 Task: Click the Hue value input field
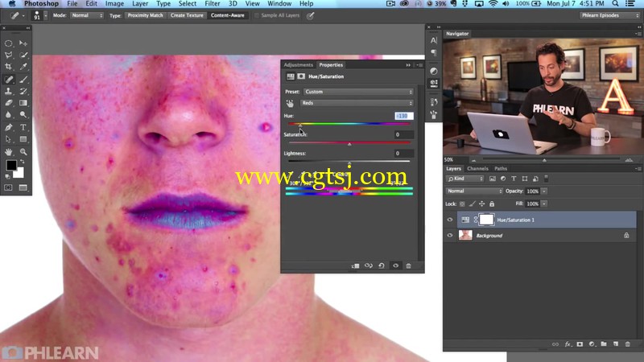click(404, 116)
